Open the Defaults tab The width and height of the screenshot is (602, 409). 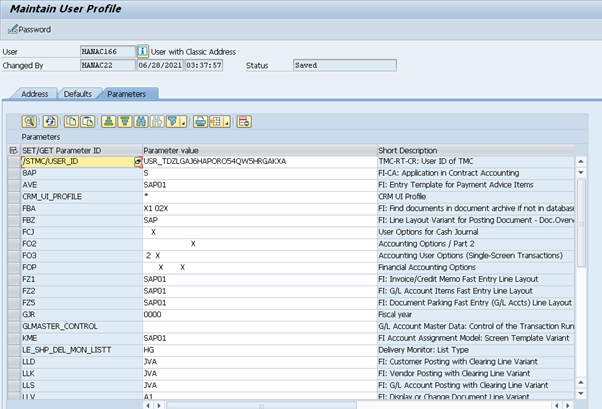click(x=77, y=94)
